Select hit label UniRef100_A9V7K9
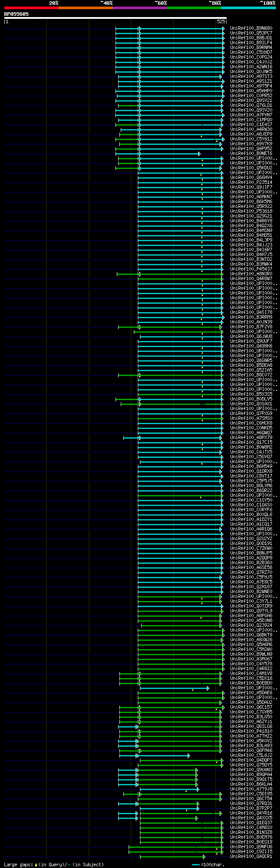Viewport: 280px width, 868px height. click(x=251, y=144)
